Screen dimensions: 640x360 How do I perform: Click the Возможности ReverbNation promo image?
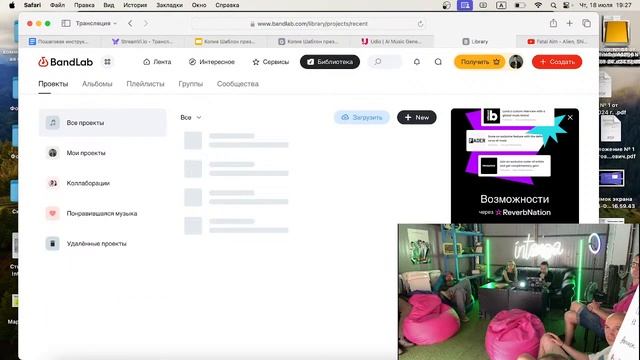(515, 166)
